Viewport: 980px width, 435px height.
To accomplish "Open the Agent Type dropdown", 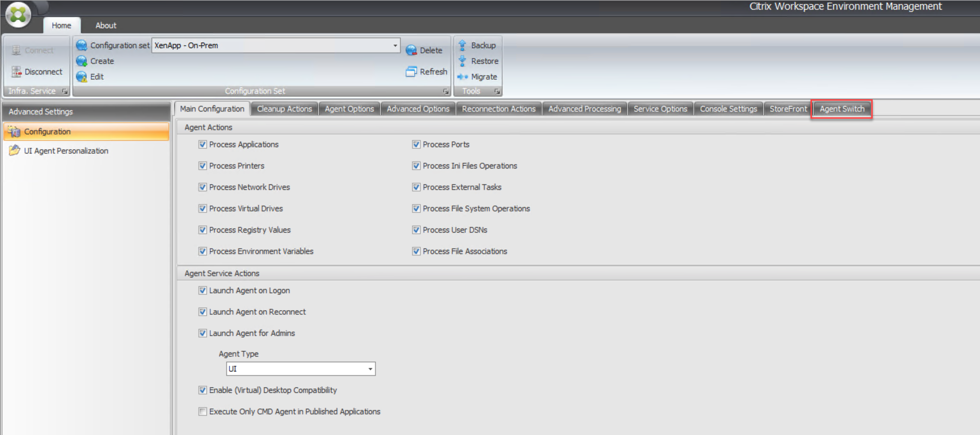I will pyautogui.click(x=370, y=369).
